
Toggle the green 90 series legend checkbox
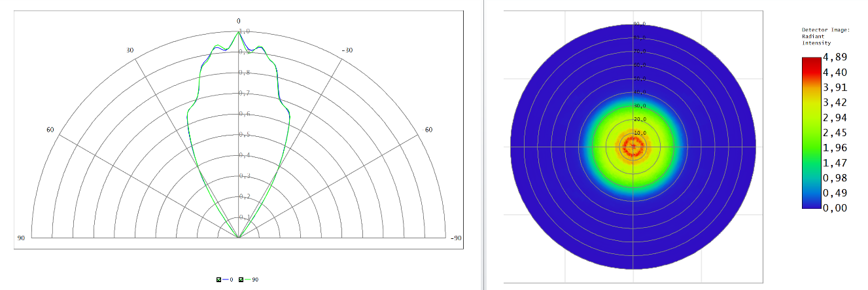point(242,280)
